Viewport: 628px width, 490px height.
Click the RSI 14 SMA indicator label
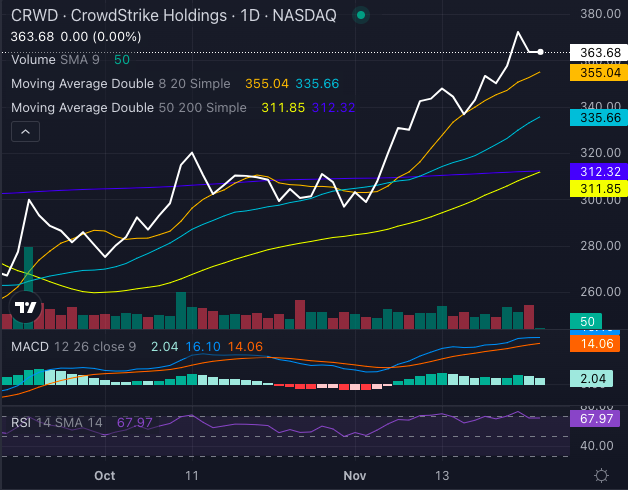coord(57,423)
